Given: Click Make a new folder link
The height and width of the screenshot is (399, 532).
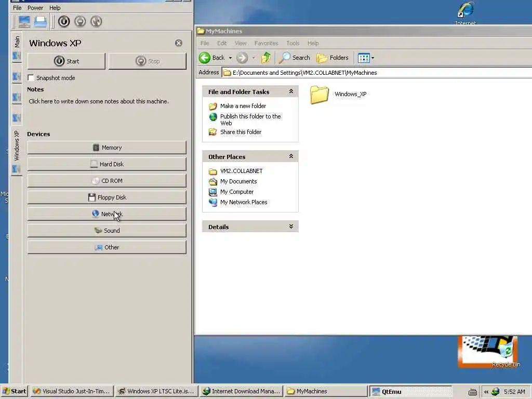Looking at the screenshot, I should (243, 106).
